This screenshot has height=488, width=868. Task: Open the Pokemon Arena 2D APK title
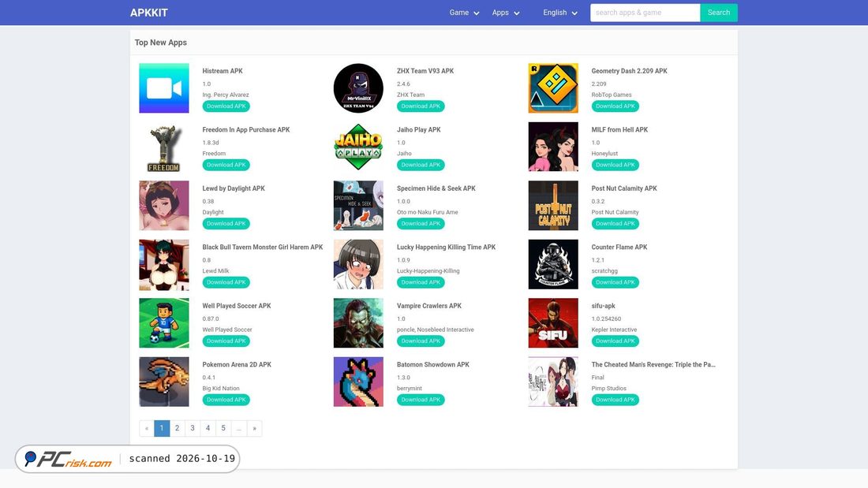coord(237,364)
